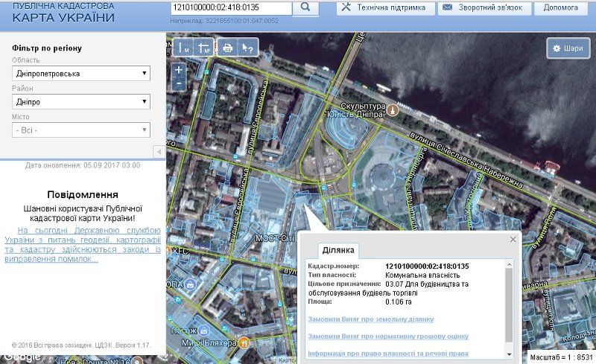Click the Мирої Бляхера restaurant marker
This screenshot has height=364, width=596.
click(244, 343)
